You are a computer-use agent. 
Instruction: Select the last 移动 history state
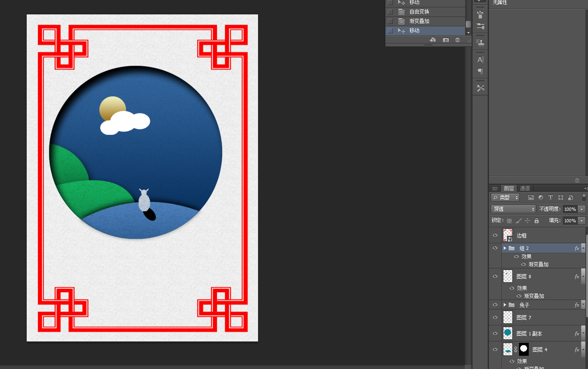click(425, 31)
